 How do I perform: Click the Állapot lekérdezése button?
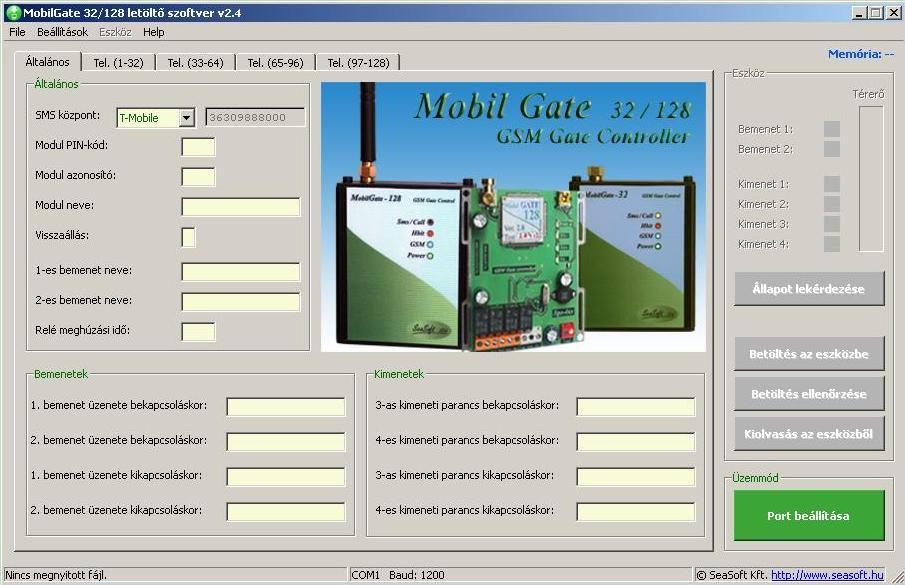coord(809,289)
